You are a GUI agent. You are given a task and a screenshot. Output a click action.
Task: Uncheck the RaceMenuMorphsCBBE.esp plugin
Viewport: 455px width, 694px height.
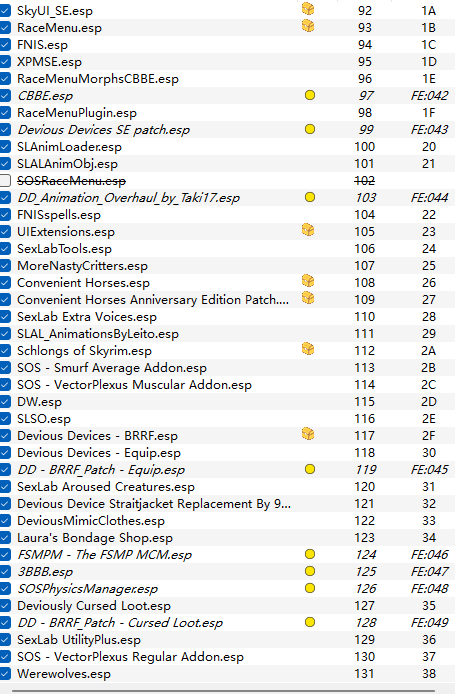pos(5,79)
